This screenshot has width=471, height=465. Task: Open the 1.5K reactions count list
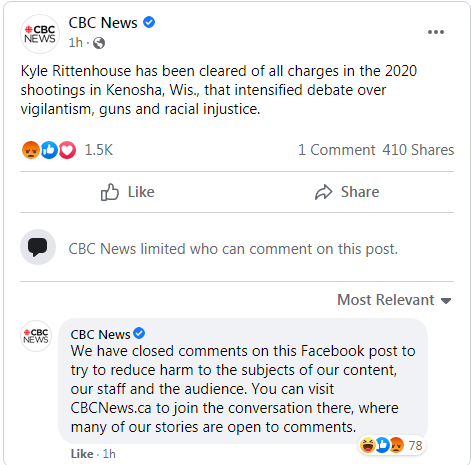point(99,150)
